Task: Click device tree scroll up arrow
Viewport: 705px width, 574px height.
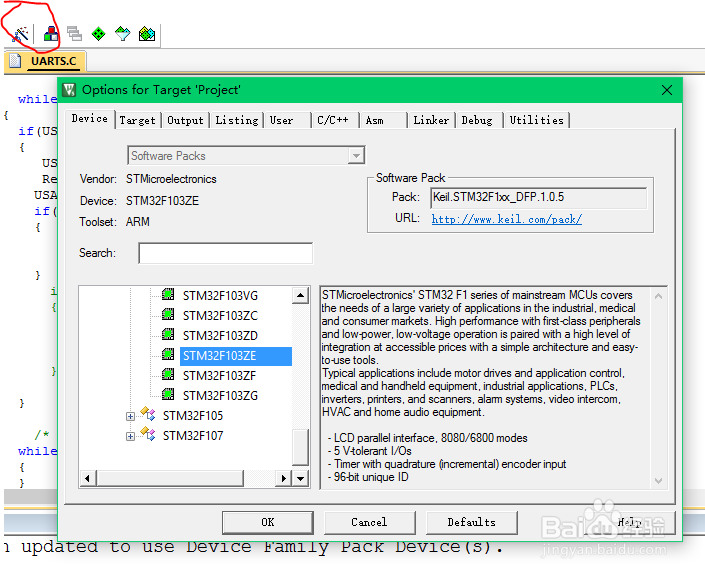Action: point(300,296)
